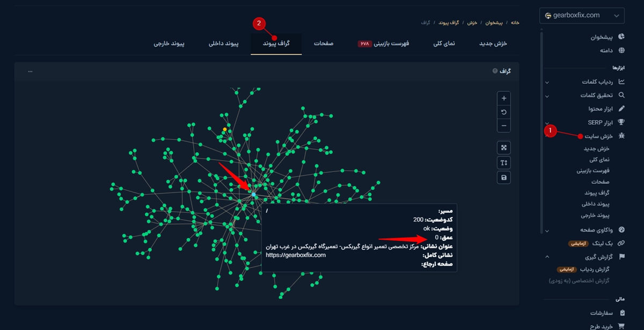Open خزش سایت via its bug icon

[x=621, y=136]
